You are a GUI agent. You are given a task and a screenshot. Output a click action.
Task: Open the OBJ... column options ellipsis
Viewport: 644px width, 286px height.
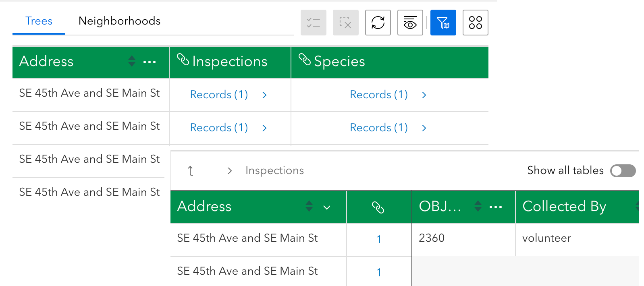[496, 207]
